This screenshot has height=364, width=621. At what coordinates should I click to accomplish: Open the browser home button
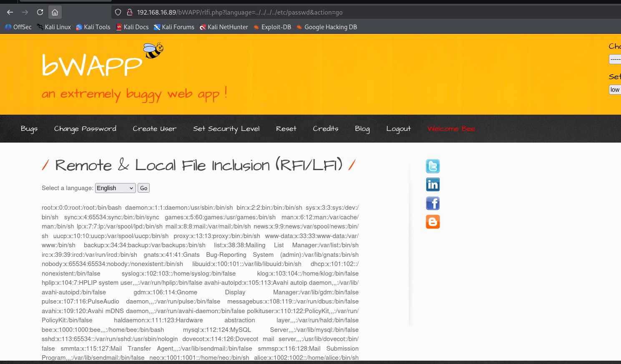click(55, 12)
